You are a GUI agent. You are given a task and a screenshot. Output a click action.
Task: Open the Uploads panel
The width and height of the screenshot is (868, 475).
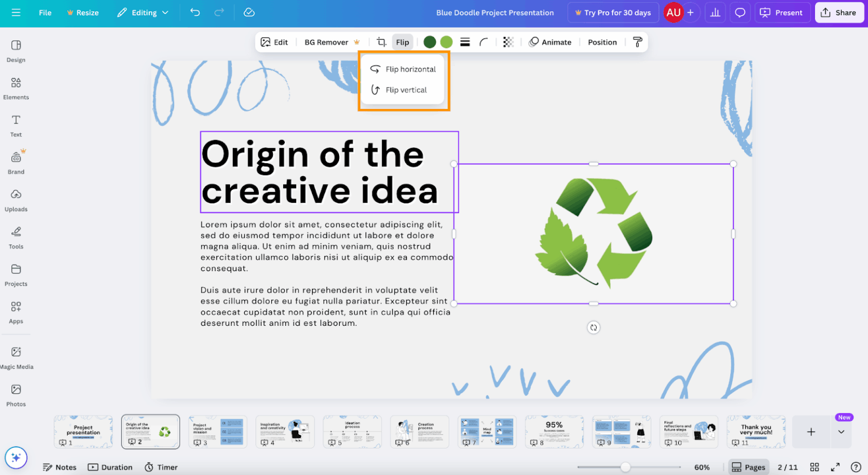coord(16,200)
